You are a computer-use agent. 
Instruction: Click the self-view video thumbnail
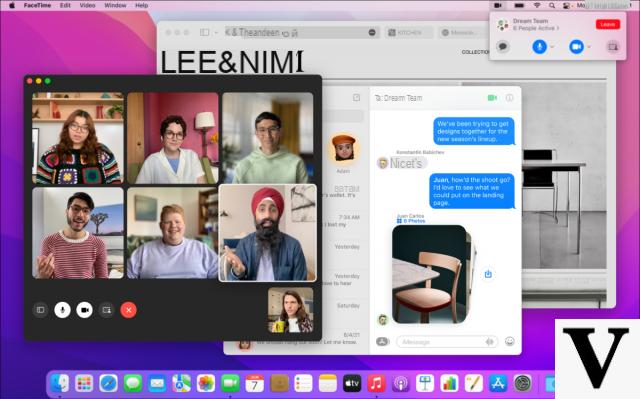click(x=291, y=310)
